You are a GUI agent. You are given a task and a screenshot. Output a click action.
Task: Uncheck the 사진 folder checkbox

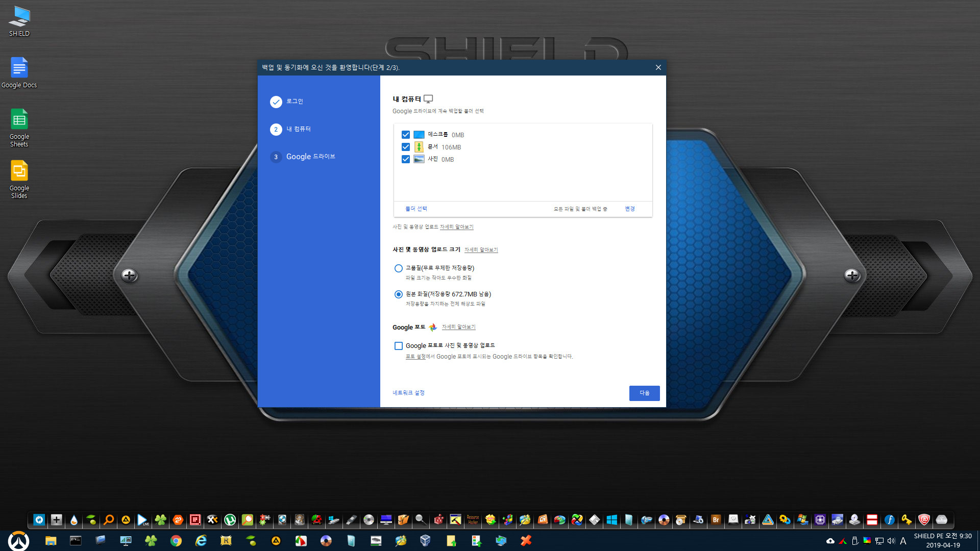tap(406, 159)
